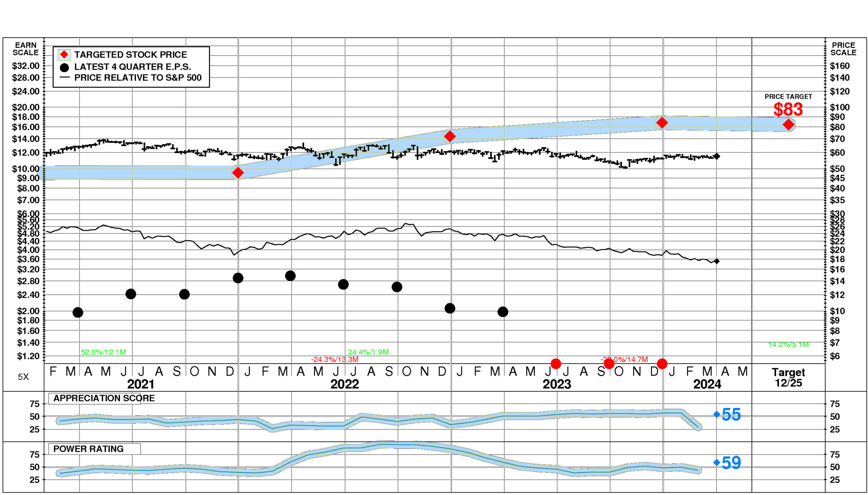This screenshot has height=495, width=868.
Task: Click black diamond ending the stock price line
Action: click(717, 157)
